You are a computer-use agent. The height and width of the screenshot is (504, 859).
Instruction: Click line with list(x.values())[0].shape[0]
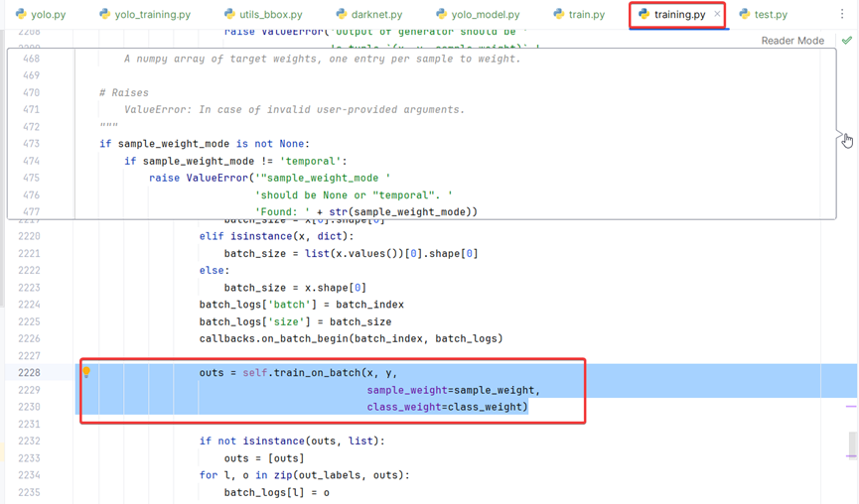[x=351, y=254]
